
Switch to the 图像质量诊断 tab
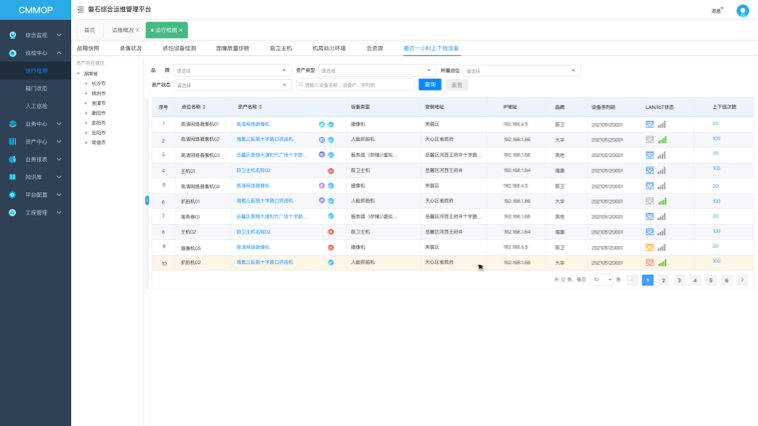(233, 47)
